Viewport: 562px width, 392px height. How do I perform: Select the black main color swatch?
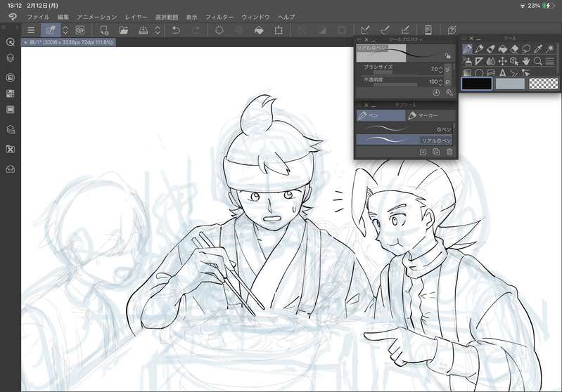[x=477, y=84]
